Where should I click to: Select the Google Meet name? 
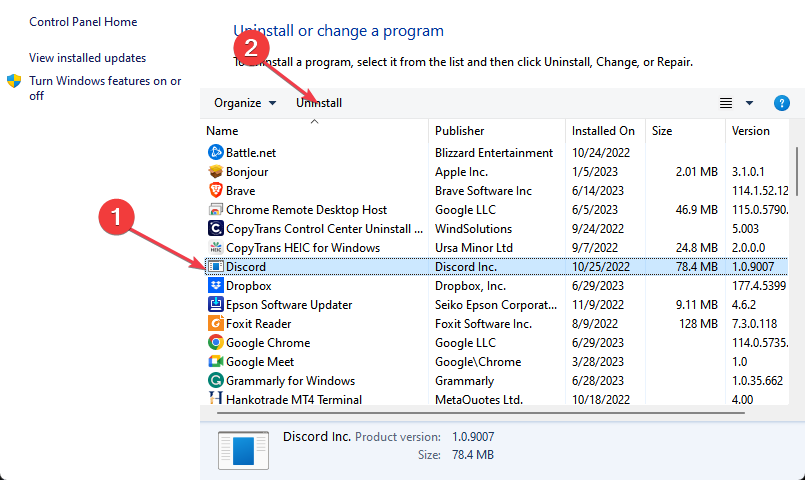[x=260, y=361]
